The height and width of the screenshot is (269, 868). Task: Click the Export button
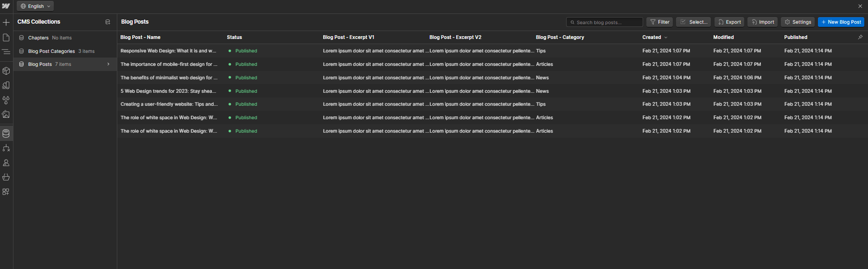(x=729, y=22)
